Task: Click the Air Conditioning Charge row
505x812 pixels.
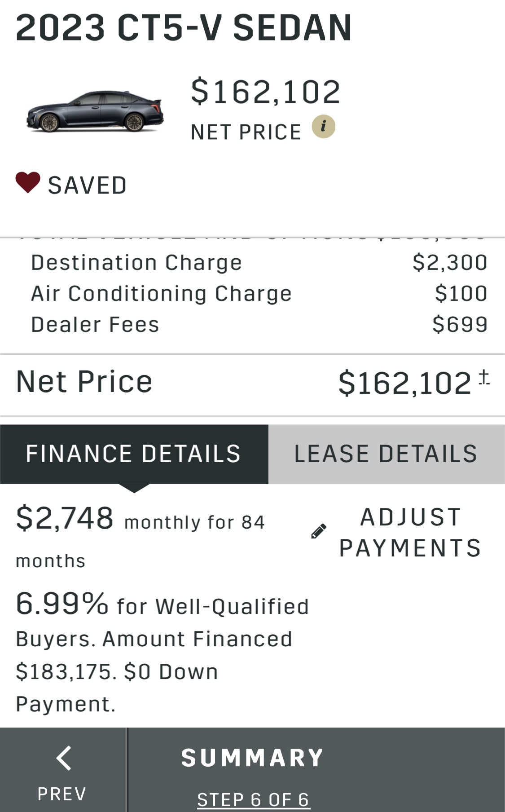Action: [161, 294]
